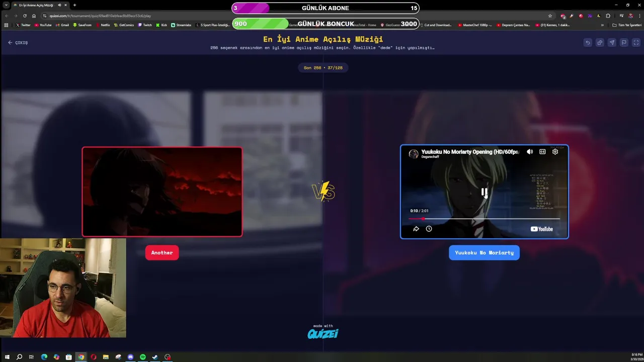Open YouTube player settings gear
This screenshot has width=644, height=362.
pyautogui.click(x=555, y=151)
